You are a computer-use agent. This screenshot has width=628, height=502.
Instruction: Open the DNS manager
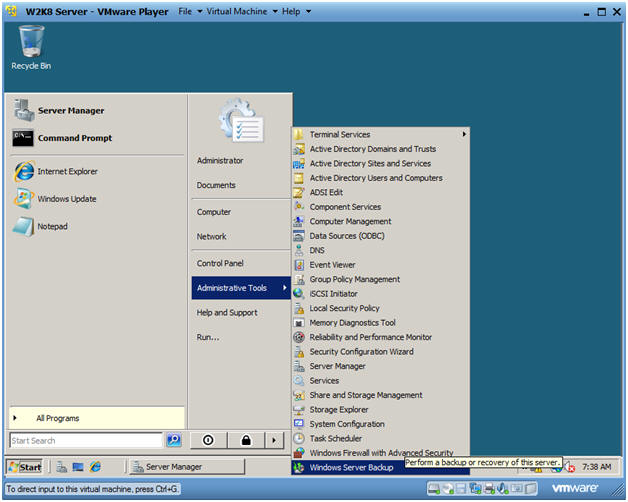380,250
